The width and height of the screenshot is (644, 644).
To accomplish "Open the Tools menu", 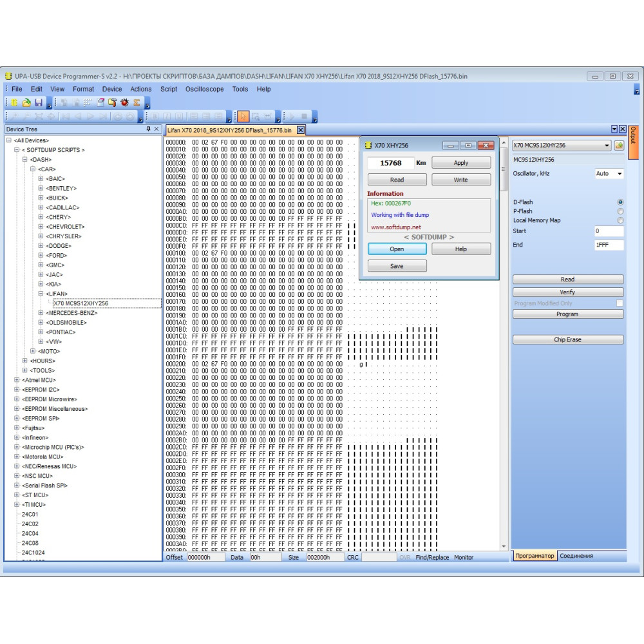I will click(x=240, y=89).
